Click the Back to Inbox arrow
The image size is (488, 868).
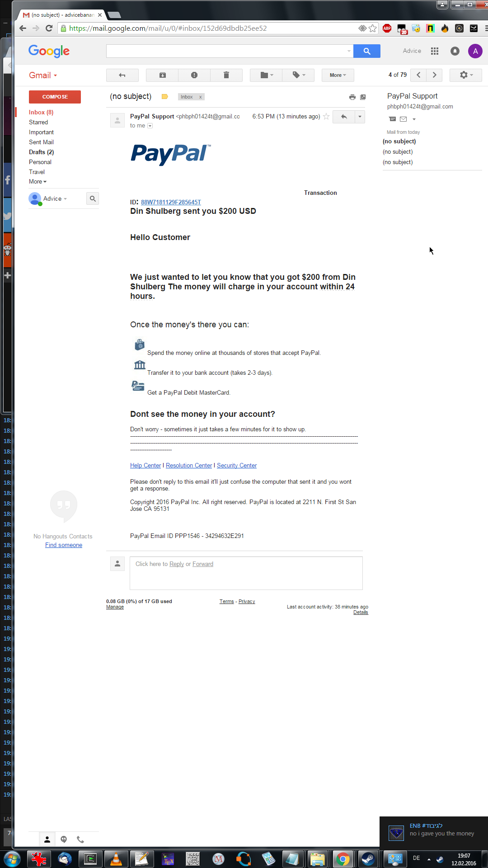coord(122,75)
